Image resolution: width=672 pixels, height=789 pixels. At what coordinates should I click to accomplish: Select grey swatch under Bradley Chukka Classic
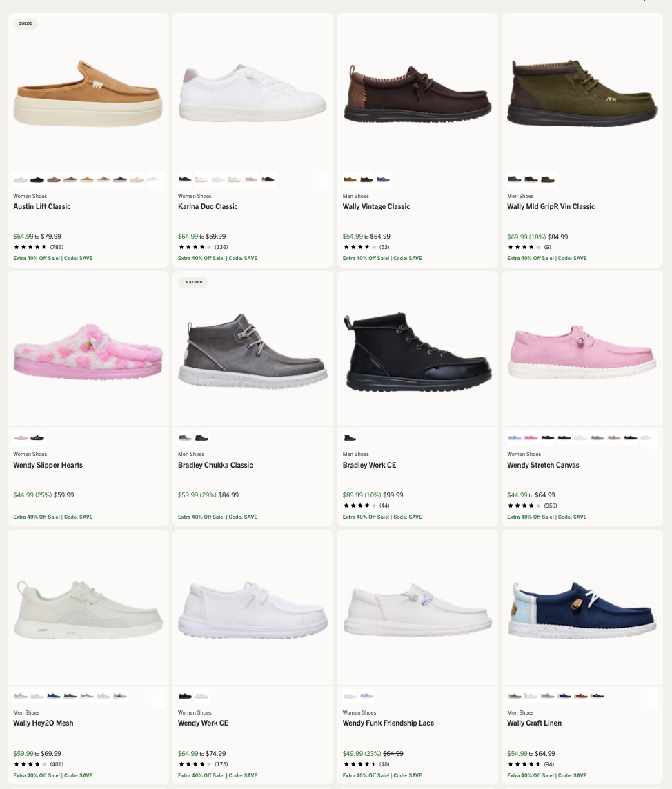(x=185, y=437)
